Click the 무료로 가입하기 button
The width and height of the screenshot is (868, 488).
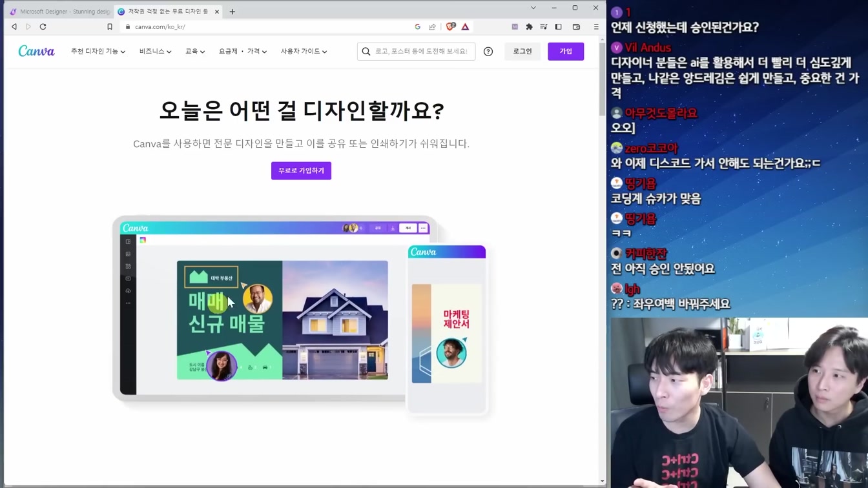[301, 170]
